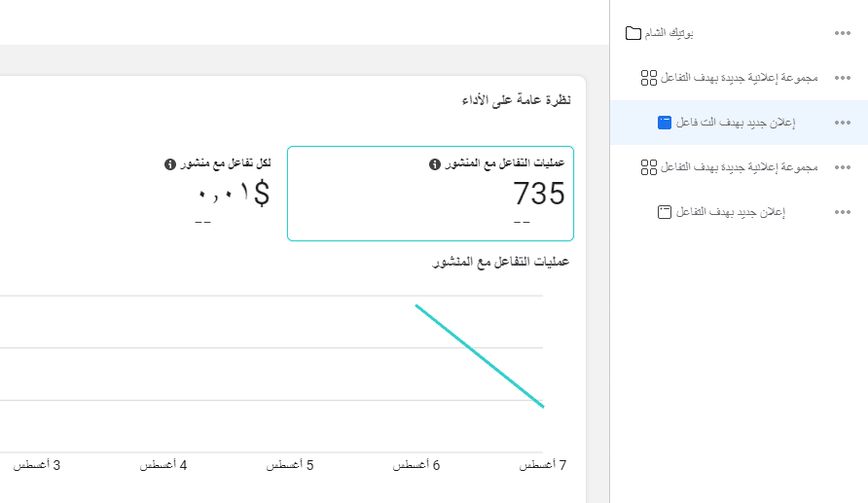Open three-dot menu of the highlighted ad row
This screenshot has height=503, width=868.
843,123
